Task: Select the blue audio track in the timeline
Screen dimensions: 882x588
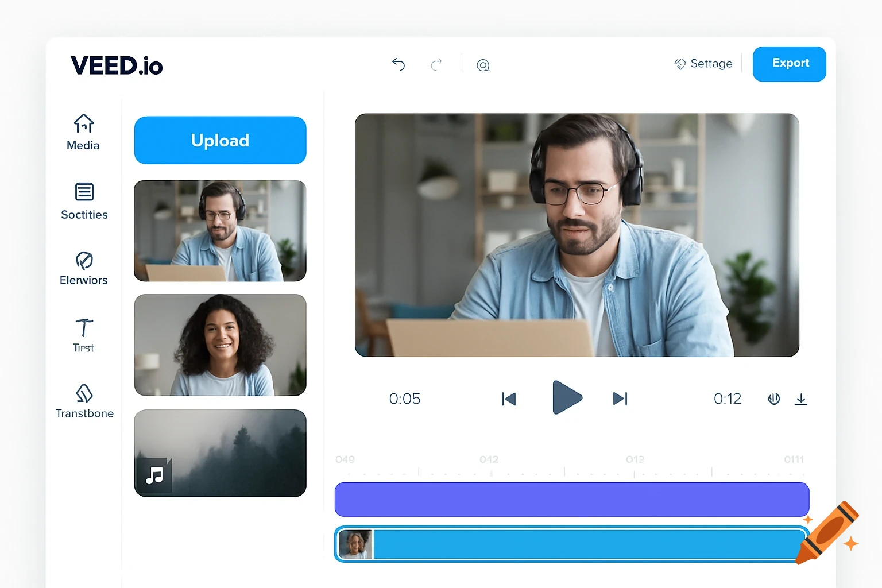Action: click(x=574, y=544)
